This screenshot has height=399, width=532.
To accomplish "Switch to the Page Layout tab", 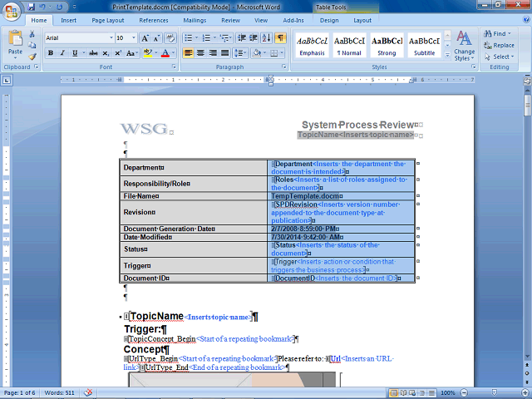I will point(108,20).
